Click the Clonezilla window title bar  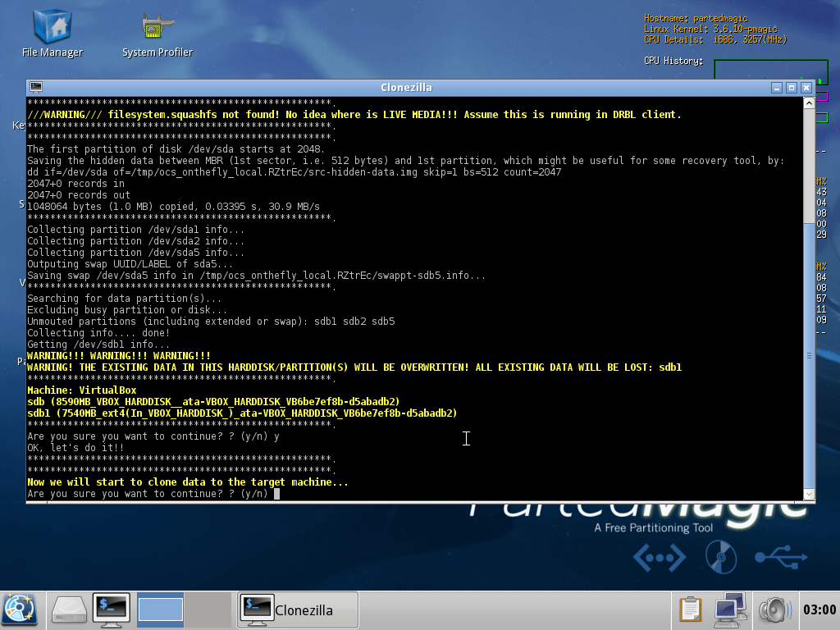pyautogui.click(x=406, y=87)
